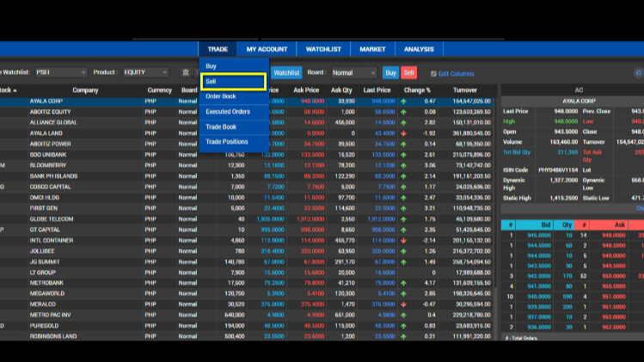Sort by the Ask Price column header

[306, 90]
